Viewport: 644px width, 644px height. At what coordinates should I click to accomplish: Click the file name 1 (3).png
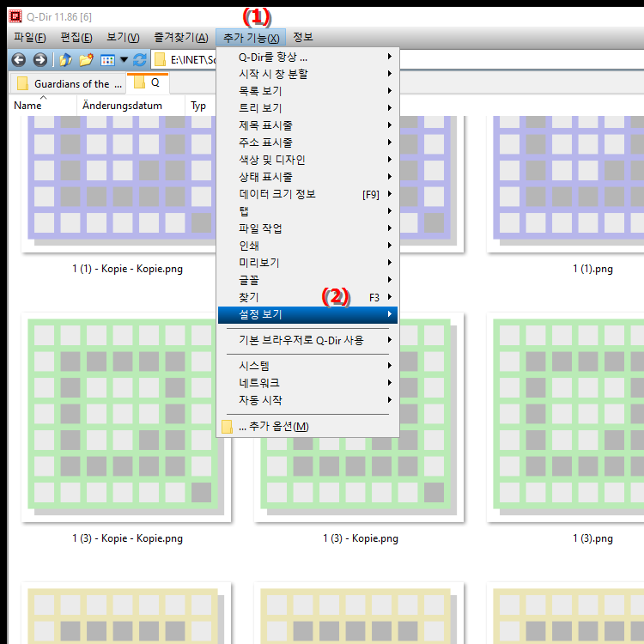click(592, 538)
